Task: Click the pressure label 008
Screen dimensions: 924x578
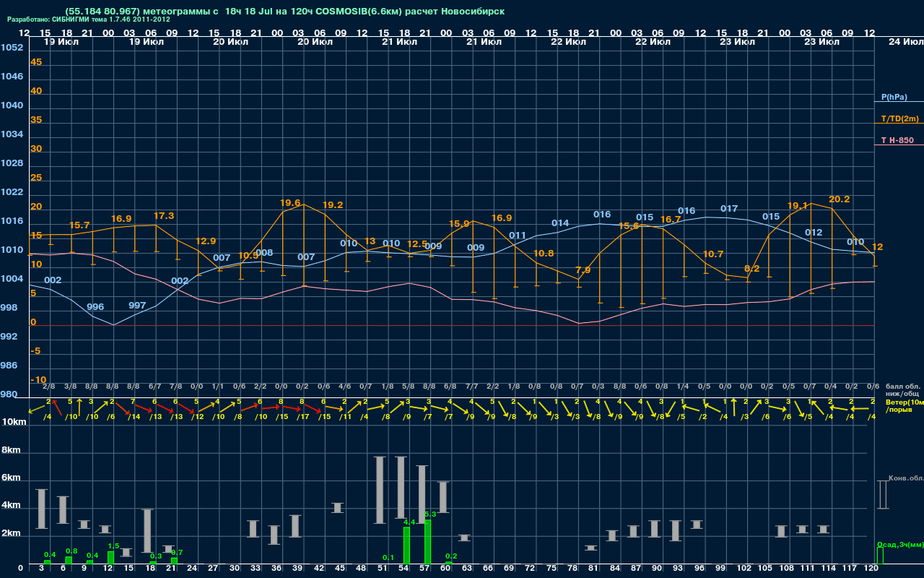Action: click(x=264, y=253)
